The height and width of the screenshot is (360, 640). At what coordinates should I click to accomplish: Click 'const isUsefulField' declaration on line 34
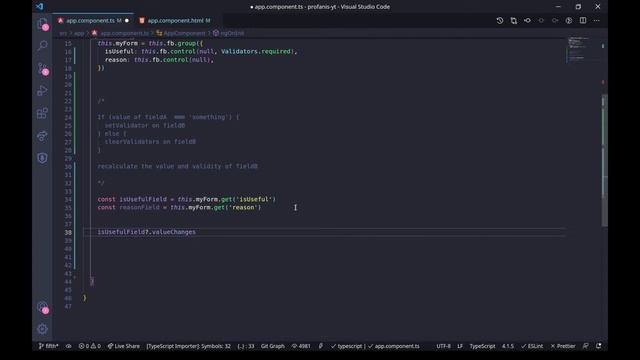[132, 199]
